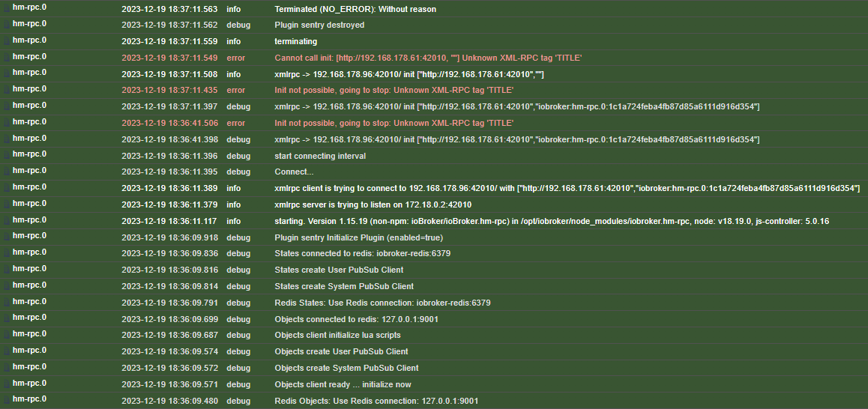Select 'Plugin sentry Initialize Plugin' message

tap(359, 237)
